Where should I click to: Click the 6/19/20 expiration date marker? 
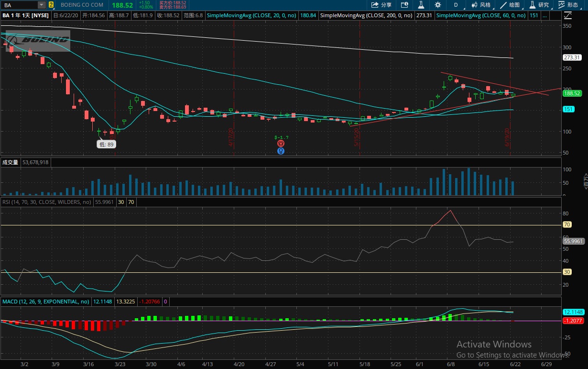point(508,137)
